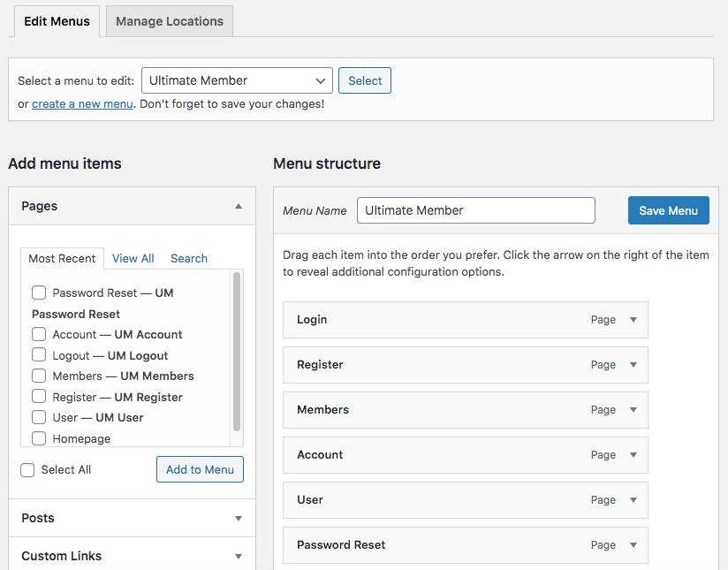This screenshot has width=728, height=570.
Task: Click the Custom Links panel heading
Action: point(61,556)
